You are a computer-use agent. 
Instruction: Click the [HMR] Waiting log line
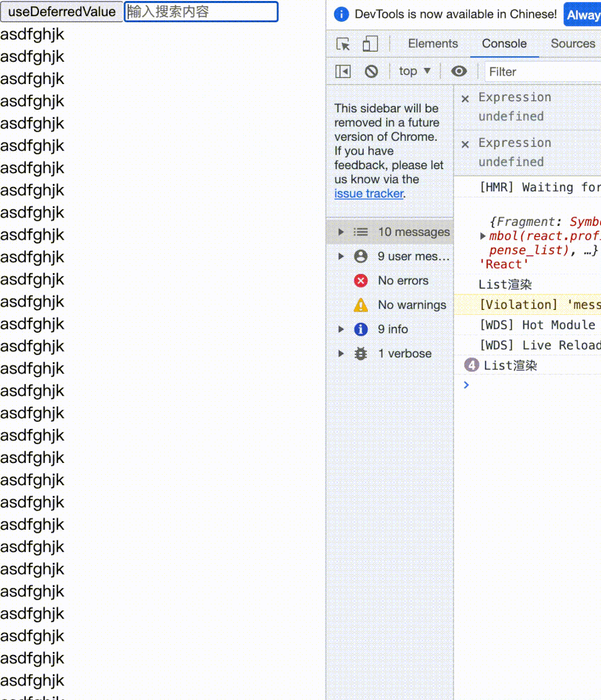[x=528, y=188]
